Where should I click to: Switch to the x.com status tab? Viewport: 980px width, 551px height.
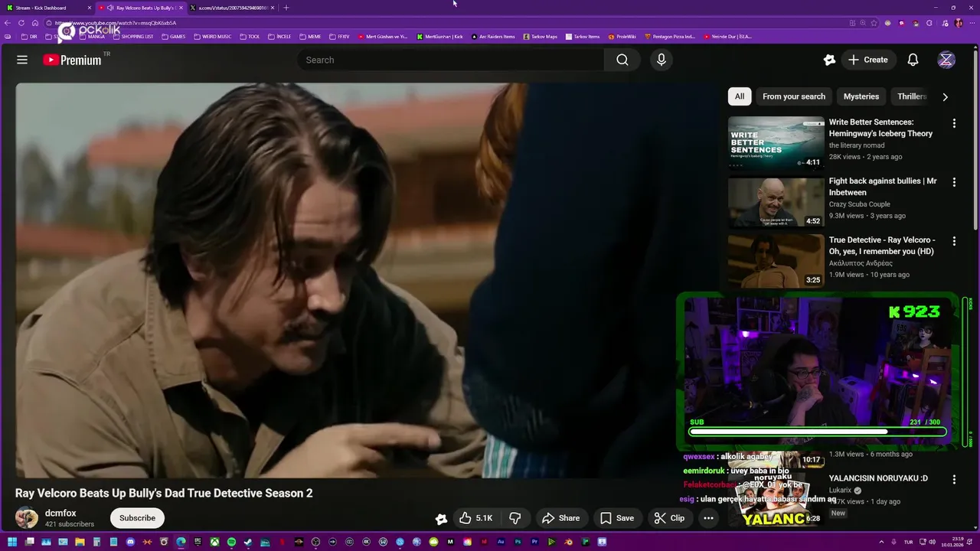[234, 8]
